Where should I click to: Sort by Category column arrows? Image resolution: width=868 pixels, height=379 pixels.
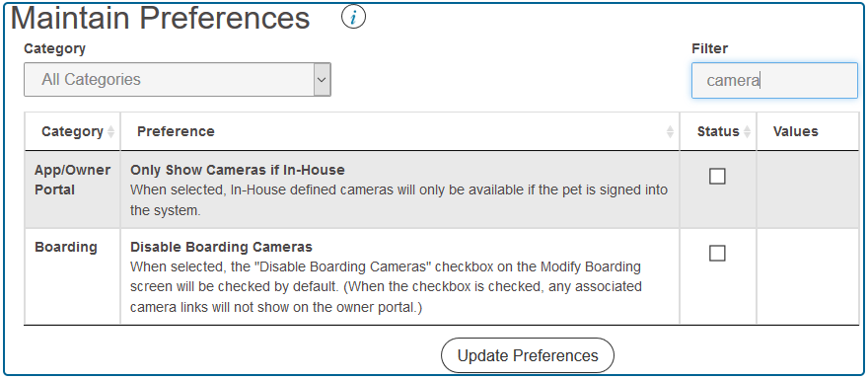click(110, 132)
